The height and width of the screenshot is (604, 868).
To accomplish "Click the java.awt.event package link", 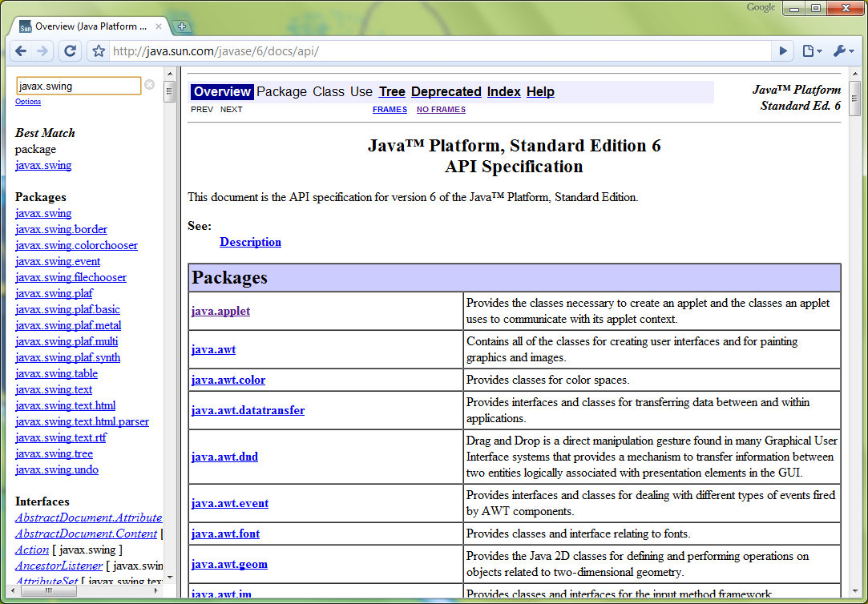I will (230, 502).
